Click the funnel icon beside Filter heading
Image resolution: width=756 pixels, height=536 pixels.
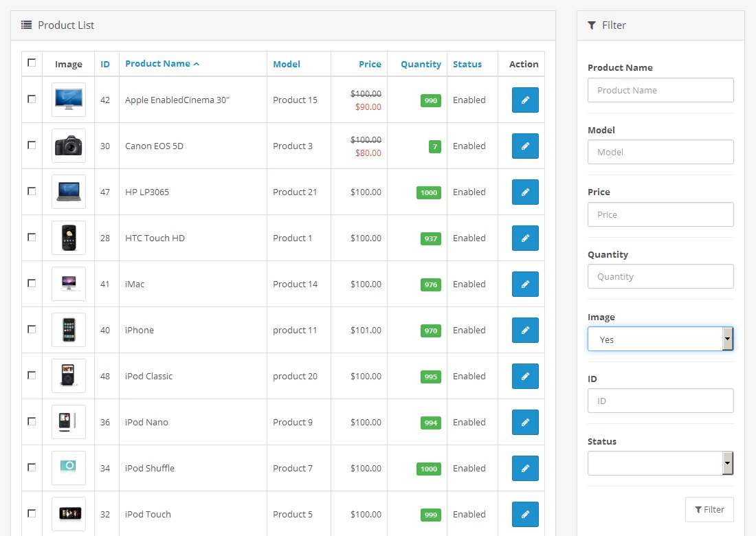592,25
